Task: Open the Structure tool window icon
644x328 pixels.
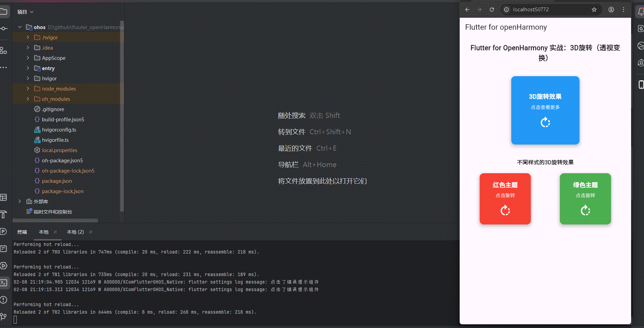Action: [3, 51]
